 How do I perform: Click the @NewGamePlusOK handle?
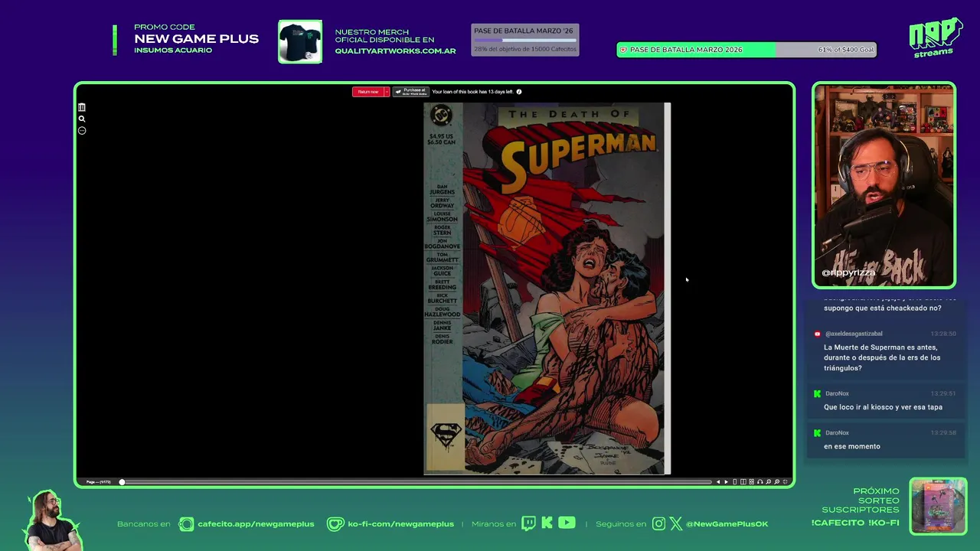(x=727, y=524)
